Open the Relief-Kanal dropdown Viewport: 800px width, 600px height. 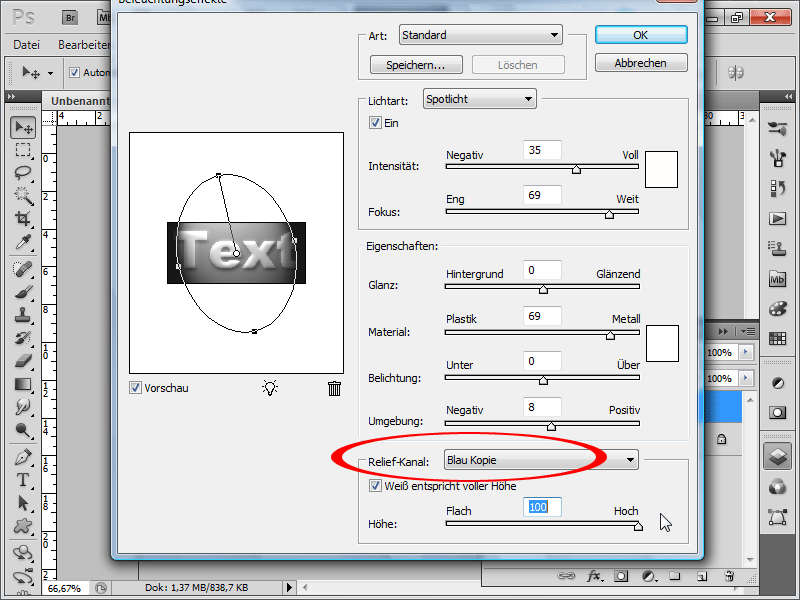pos(541,460)
